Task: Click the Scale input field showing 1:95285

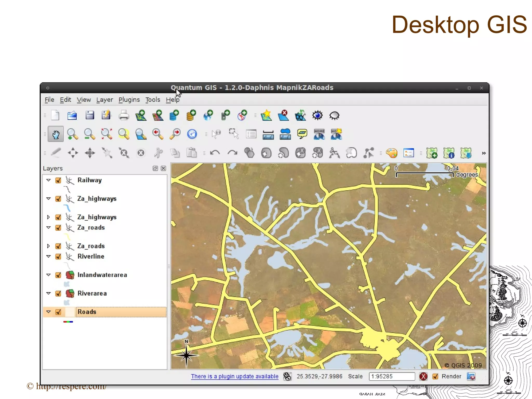Action: click(392, 376)
